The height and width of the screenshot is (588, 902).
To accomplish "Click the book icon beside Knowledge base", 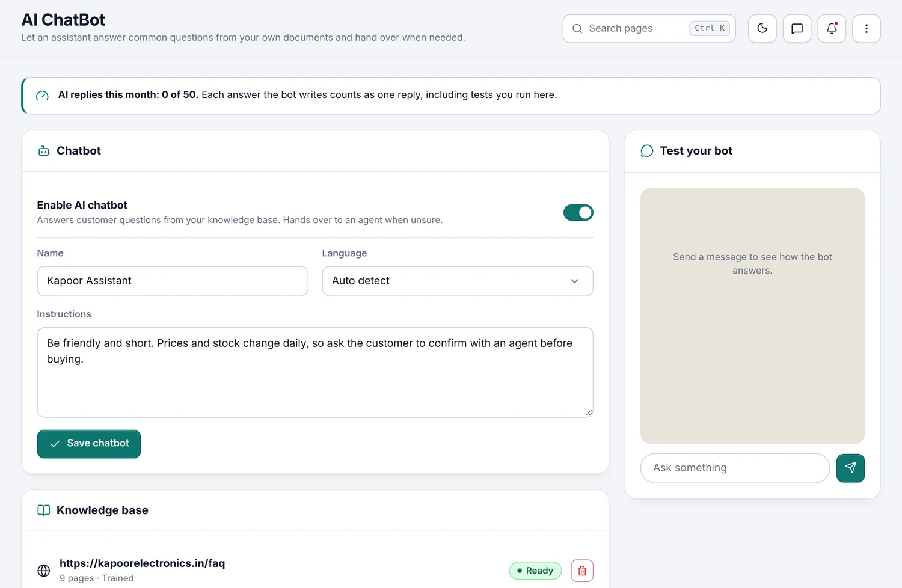I will point(44,510).
